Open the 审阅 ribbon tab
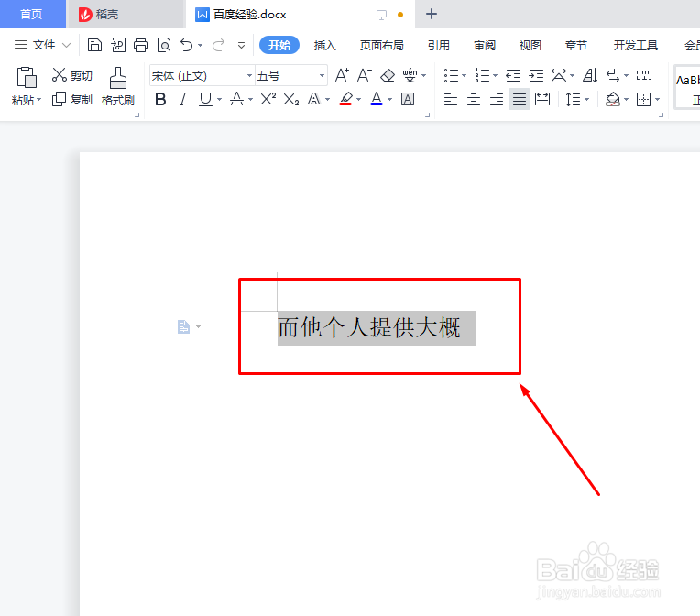The height and width of the screenshot is (616, 700). pos(485,45)
